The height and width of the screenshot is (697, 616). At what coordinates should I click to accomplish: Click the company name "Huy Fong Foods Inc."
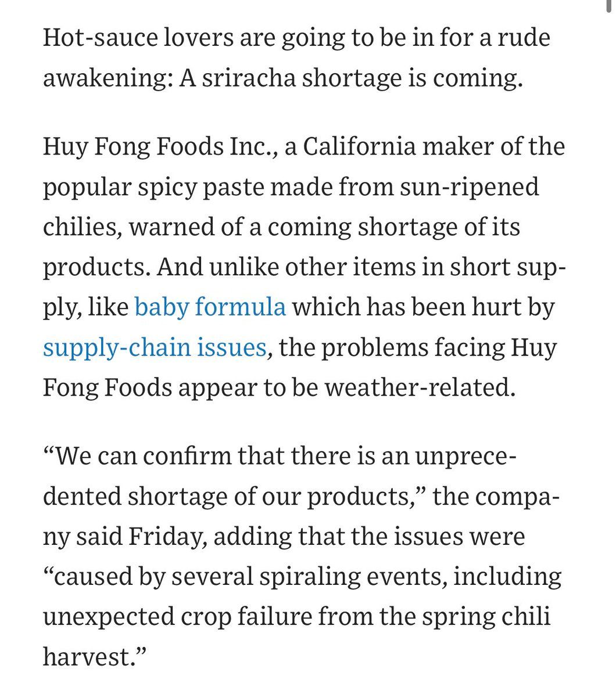(160, 146)
